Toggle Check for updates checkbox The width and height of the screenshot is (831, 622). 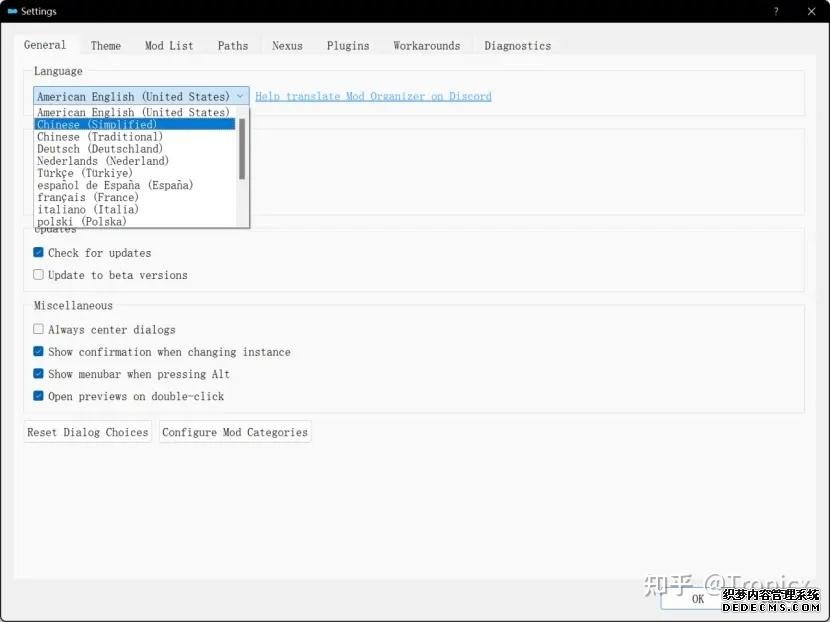[x=39, y=253]
